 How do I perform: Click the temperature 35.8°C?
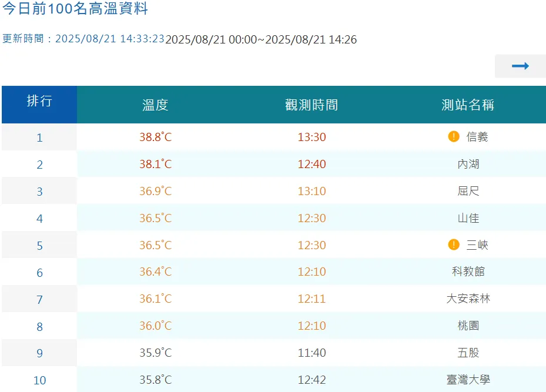tap(155, 380)
